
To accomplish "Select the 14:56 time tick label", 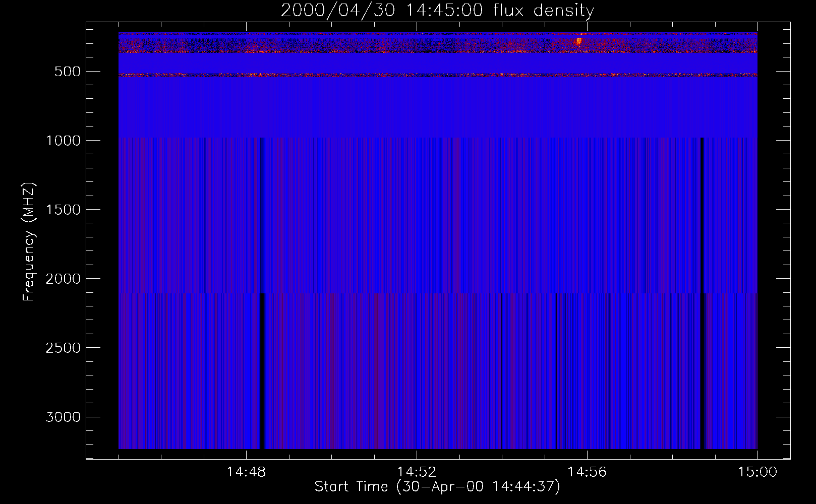I will 587,472.
